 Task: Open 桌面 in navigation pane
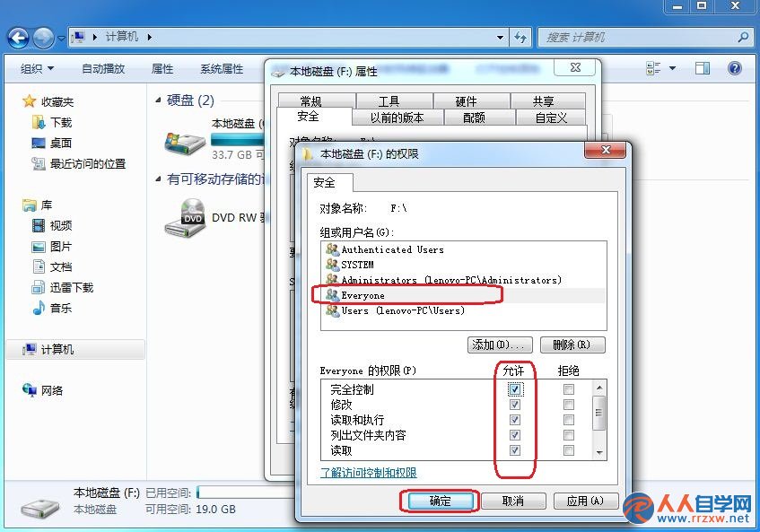click(x=52, y=143)
